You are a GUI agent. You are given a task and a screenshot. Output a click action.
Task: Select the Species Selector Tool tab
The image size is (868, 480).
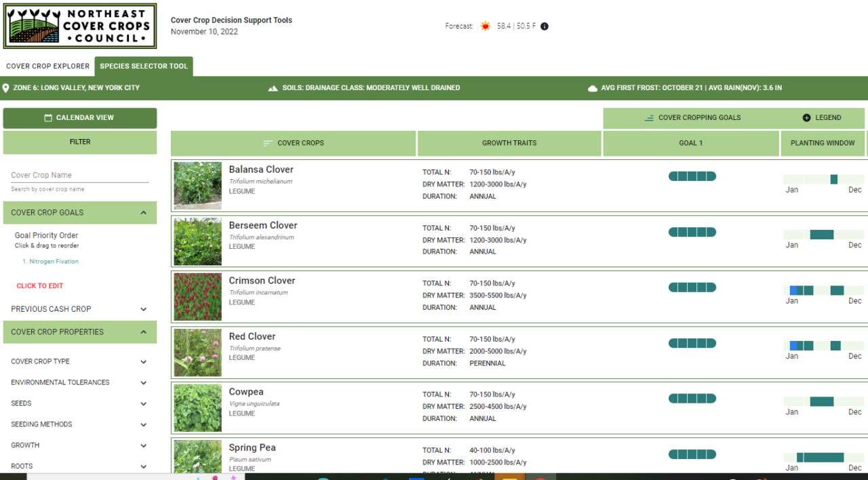(x=143, y=66)
